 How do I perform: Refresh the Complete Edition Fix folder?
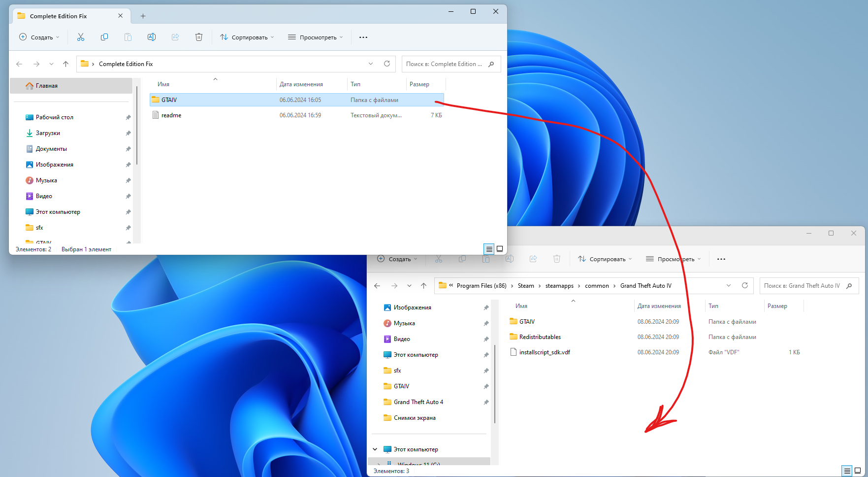point(387,64)
